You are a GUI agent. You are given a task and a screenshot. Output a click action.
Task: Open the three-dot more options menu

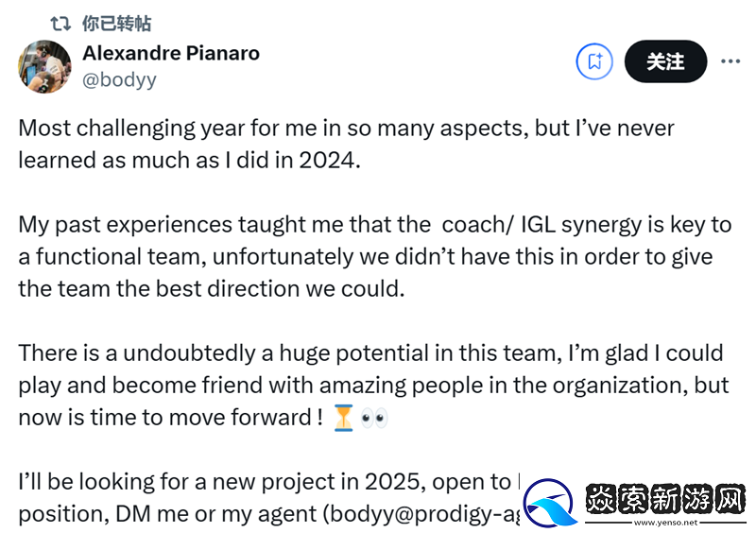point(730,61)
